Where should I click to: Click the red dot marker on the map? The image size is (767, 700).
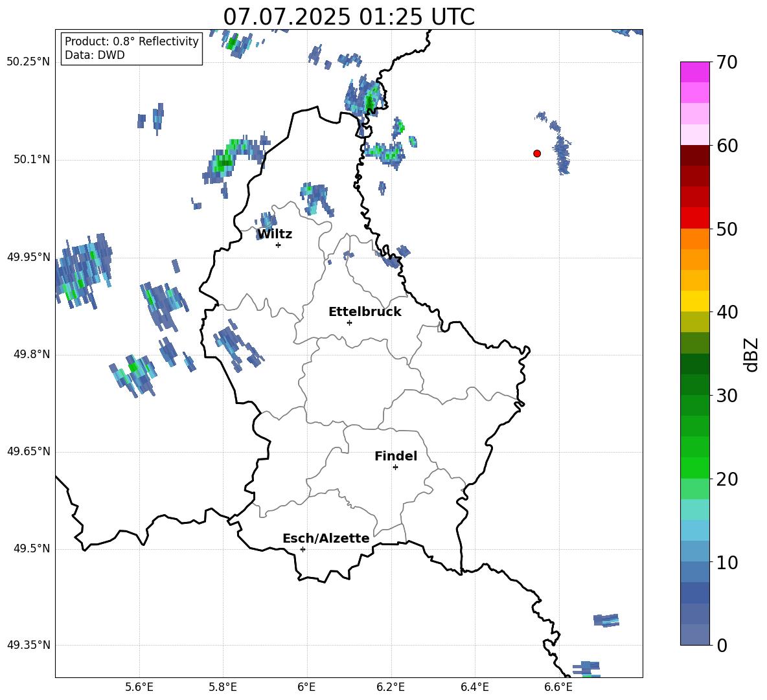(537, 153)
